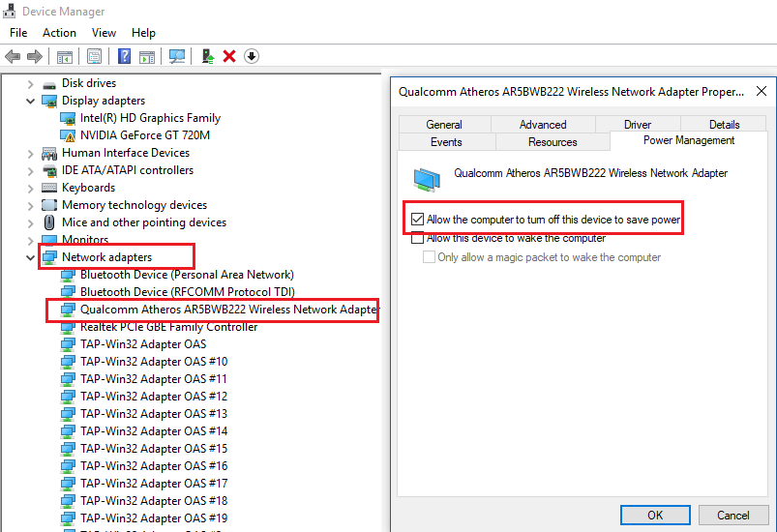The image size is (777, 532).
Task: Click the blue Help question-mark icon
Action: coord(125,56)
